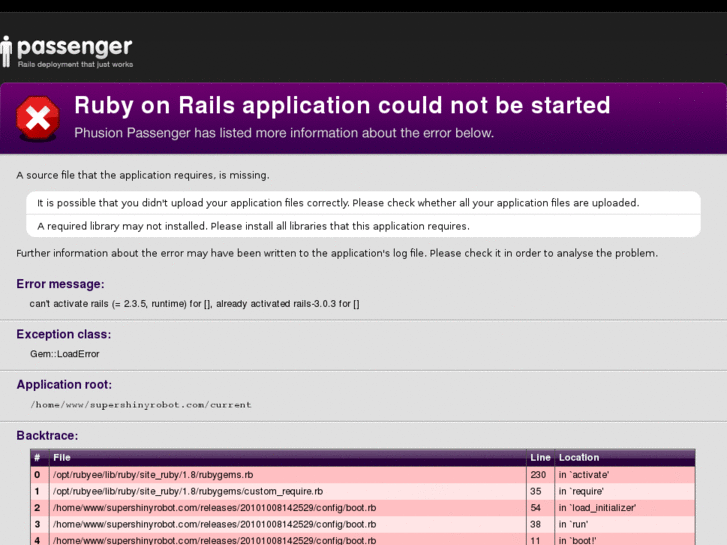Click the main error title heading
This screenshot has height=545, width=727.
[342, 106]
